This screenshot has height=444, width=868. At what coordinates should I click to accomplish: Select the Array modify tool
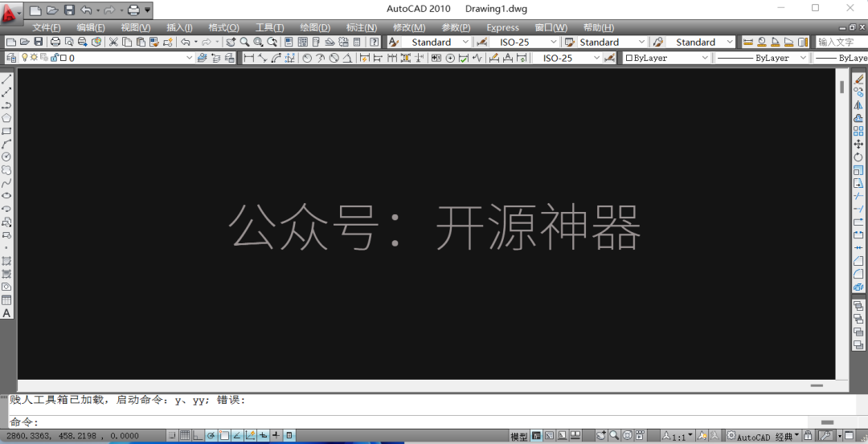[x=858, y=131]
